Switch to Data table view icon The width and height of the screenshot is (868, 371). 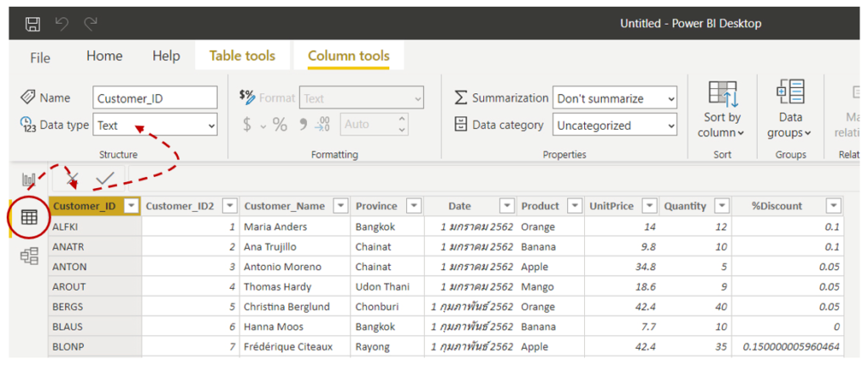click(29, 218)
